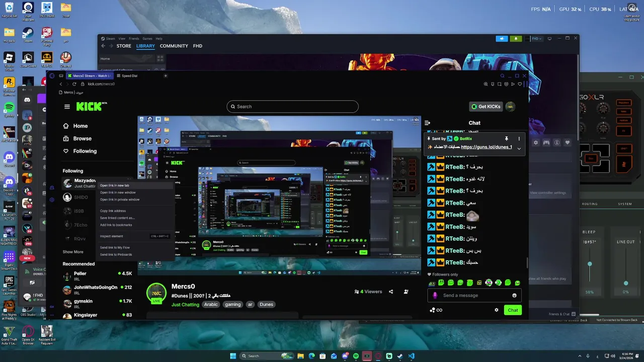Click the taskbar Search box
644x362 pixels.
pyautogui.click(x=266, y=356)
